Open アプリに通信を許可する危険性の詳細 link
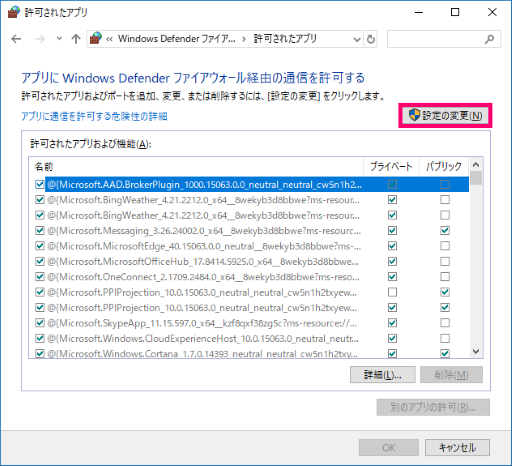 click(94, 116)
